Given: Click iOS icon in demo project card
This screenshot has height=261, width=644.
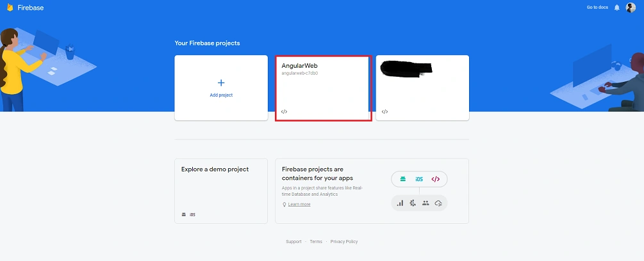Looking at the screenshot, I should point(192,214).
